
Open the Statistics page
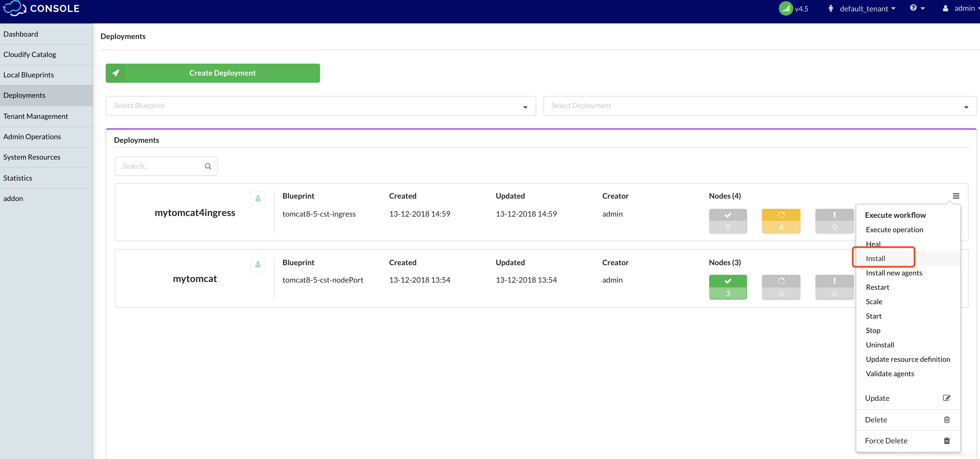pyautogui.click(x=47, y=178)
